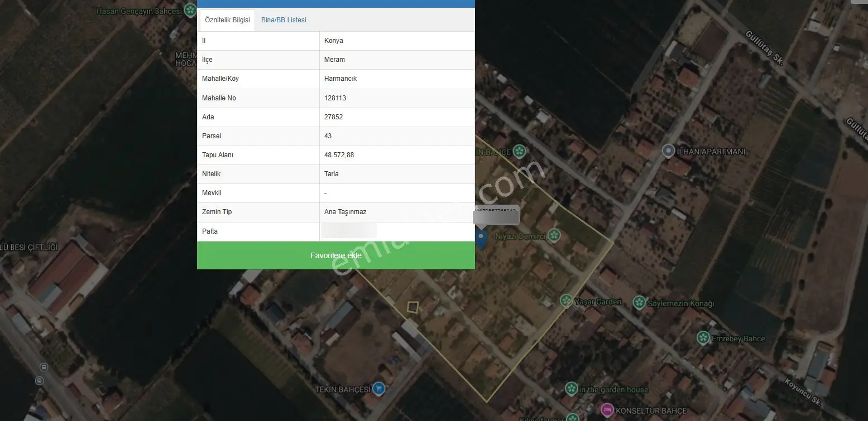Click the 'Mahalle/Köy' row label
868x421 pixels.
point(220,79)
